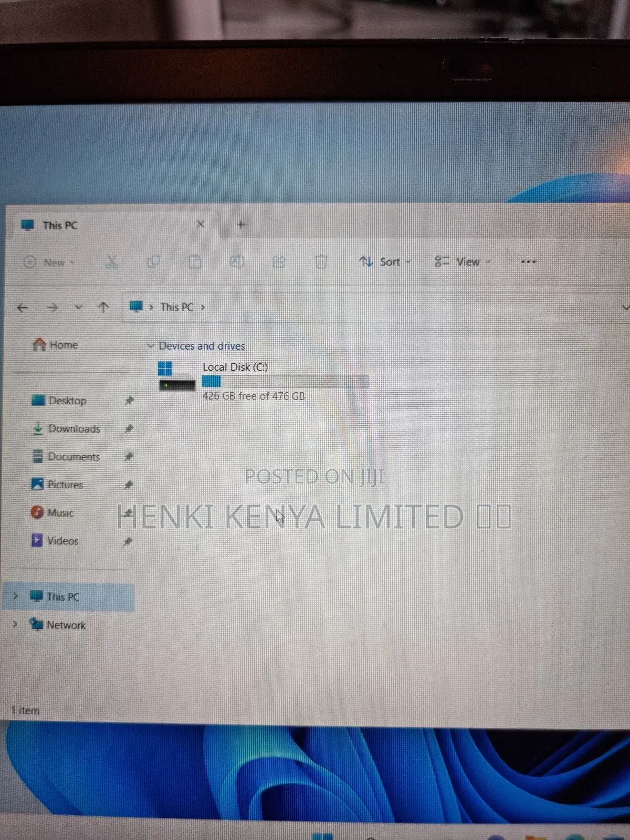Click the PC icon in address bar
Screen dimensions: 630x840
(136, 307)
